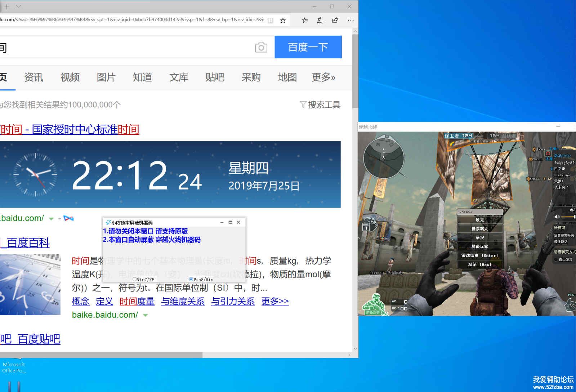Open Edge favorites hub icon
Screen dimensions: 576x392
305,21
